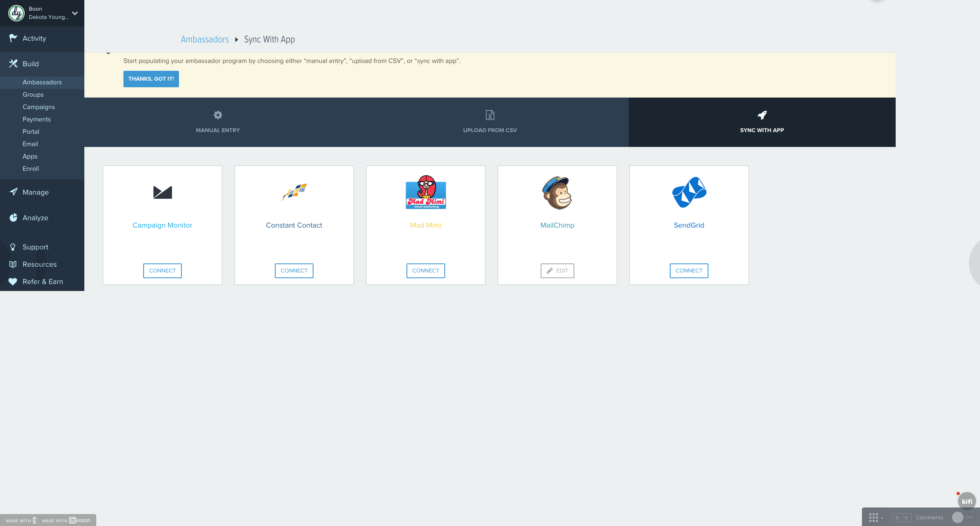Open the Portal sidebar item
This screenshot has height=526, width=980.
[31, 132]
